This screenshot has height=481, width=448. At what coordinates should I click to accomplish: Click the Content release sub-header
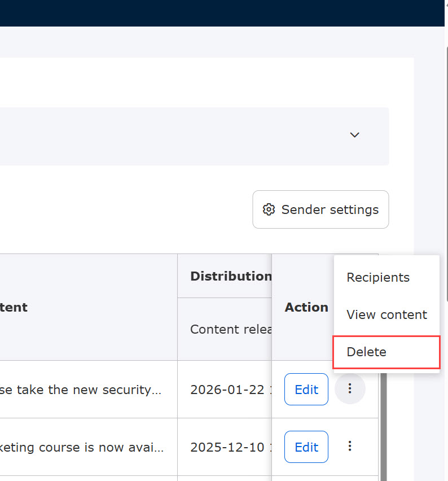231,329
